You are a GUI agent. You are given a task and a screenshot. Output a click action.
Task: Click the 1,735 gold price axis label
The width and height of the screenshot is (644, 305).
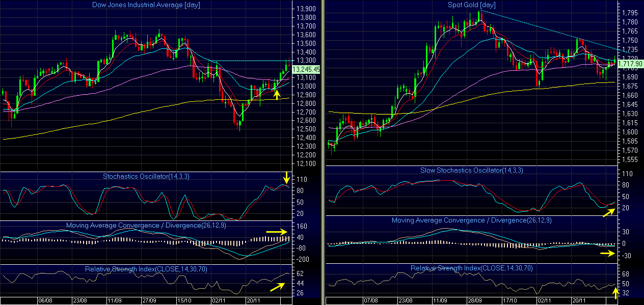(x=630, y=49)
